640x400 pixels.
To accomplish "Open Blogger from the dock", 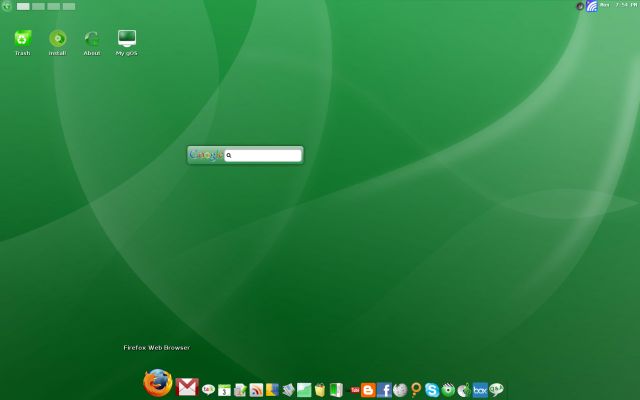I will [368, 390].
